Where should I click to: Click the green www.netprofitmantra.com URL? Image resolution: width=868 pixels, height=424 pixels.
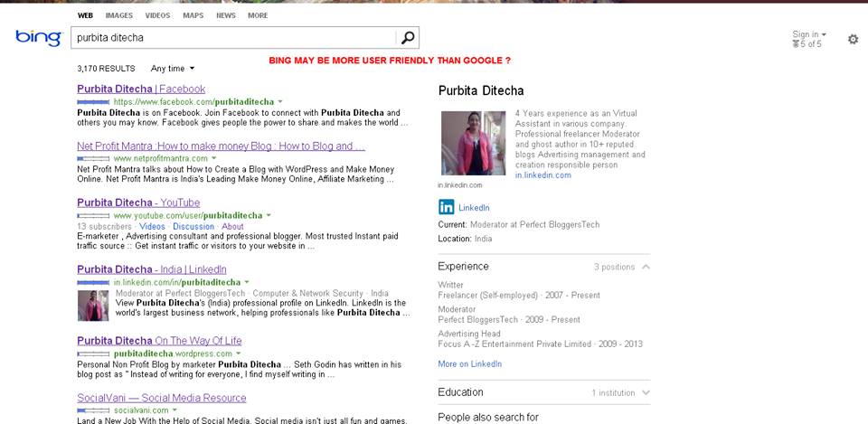coord(161,159)
